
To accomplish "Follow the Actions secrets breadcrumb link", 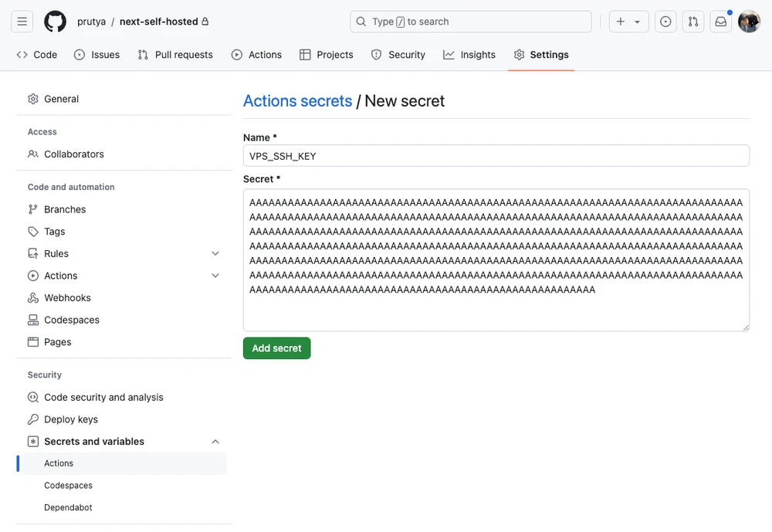I will [297, 101].
